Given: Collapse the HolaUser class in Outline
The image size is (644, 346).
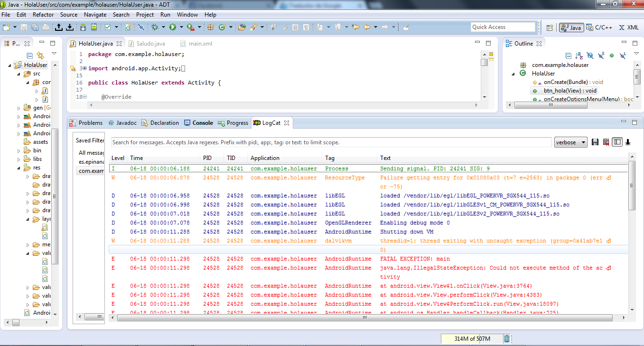Looking at the screenshot, I should click(513, 74).
